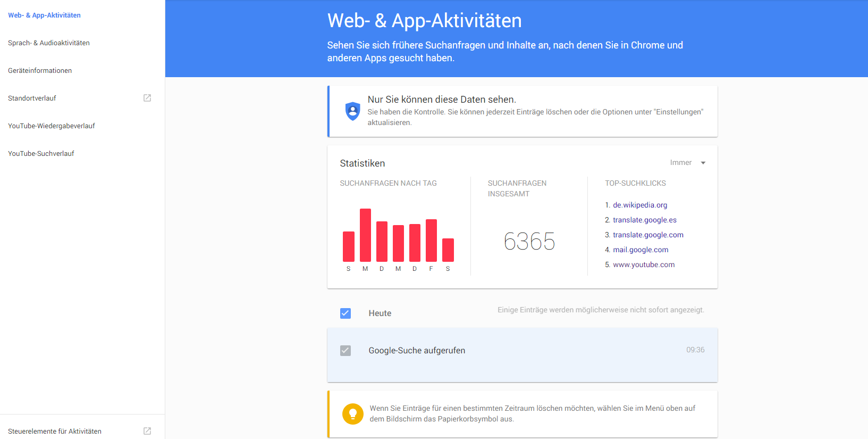Click the blue privacy shield icon
Image resolution: width=868 pixels, height=439 pixels.
(x=352, y=111)
